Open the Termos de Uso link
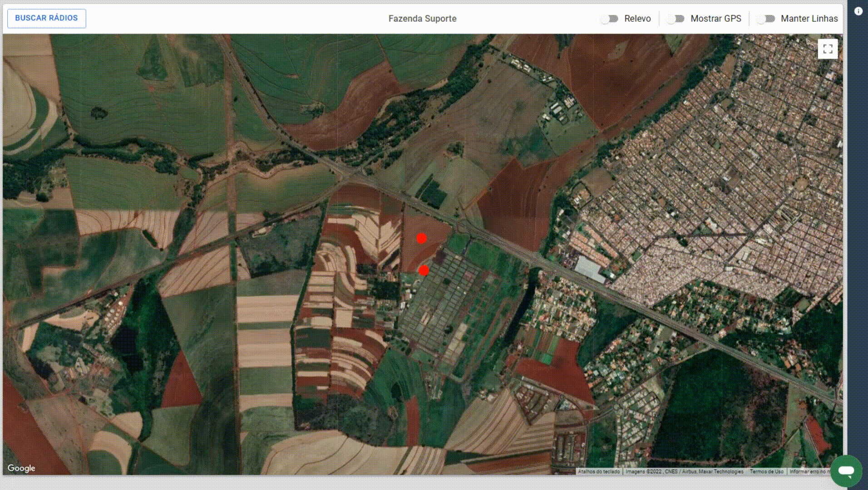Viewport: 868px width, 490px height. click(x=766, y=471)
